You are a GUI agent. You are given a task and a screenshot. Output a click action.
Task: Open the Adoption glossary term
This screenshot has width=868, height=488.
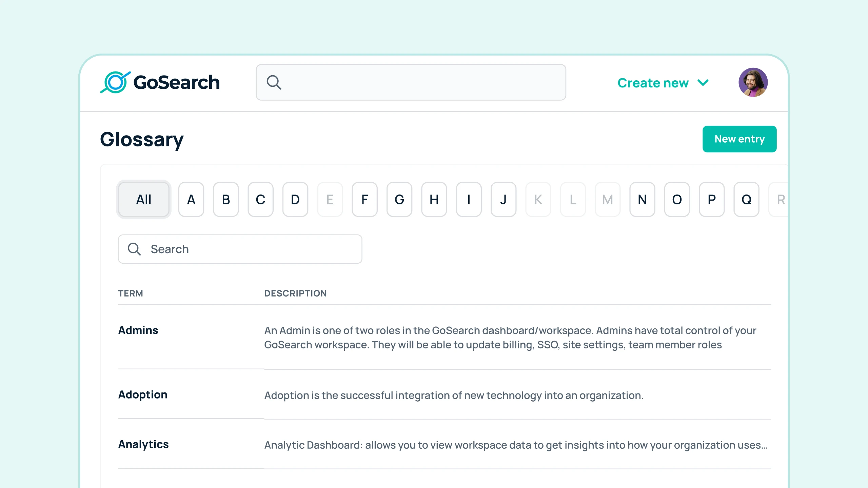[x=142, y=394]
